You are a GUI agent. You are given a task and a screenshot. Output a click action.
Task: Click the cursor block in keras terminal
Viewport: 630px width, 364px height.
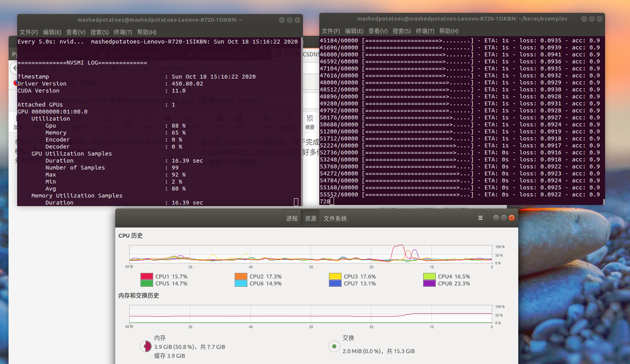[332, 201]
